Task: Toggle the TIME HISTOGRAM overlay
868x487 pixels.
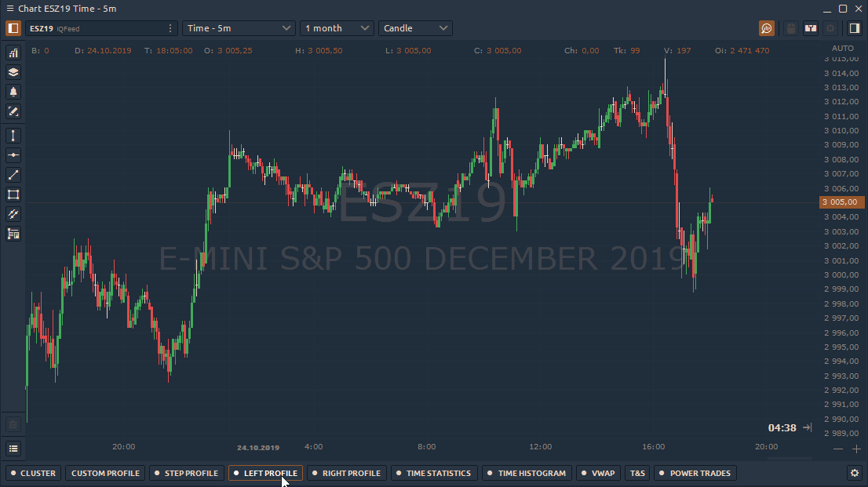Action: click(527, 473)
